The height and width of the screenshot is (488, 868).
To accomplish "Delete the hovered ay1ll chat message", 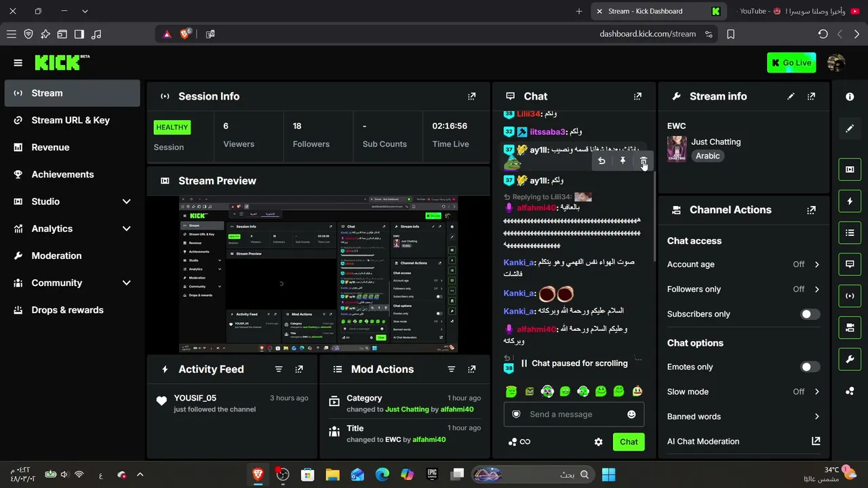I will 643,161.
